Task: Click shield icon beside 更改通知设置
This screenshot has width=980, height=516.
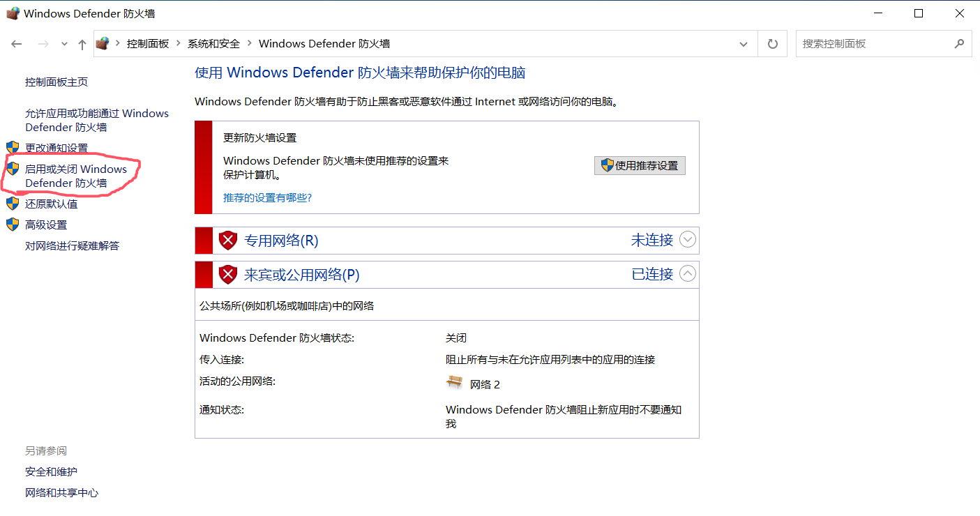Action: pos(13,147)
